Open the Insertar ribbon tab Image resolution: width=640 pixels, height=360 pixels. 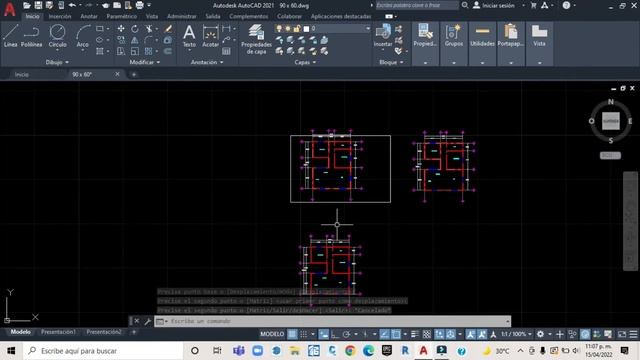tap(60, 16)
